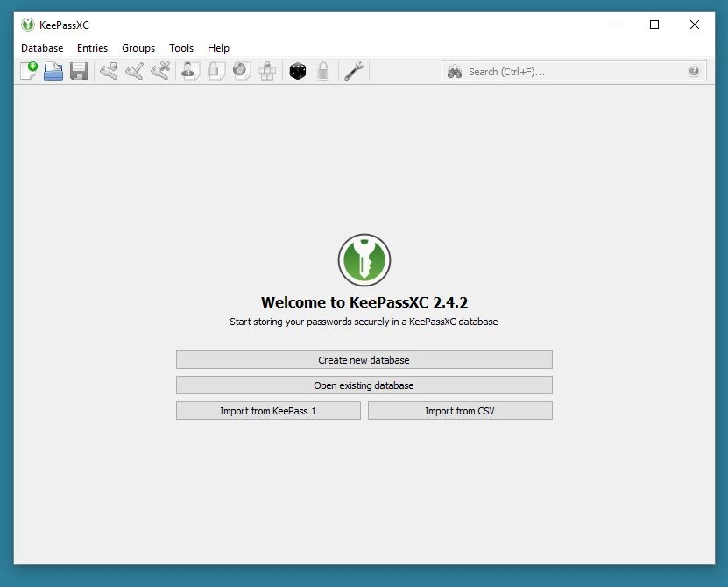Click the Delete entry key icon
This screenshot has width=728, height=587.
point(160,71)
